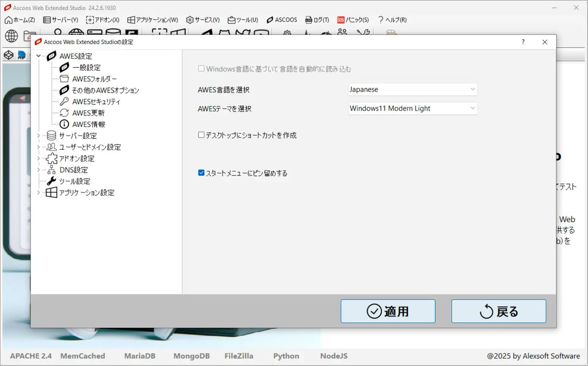Enable automatic language loading from Windows
This screenshot has height=366, width=588.
(x=201, y=69)
